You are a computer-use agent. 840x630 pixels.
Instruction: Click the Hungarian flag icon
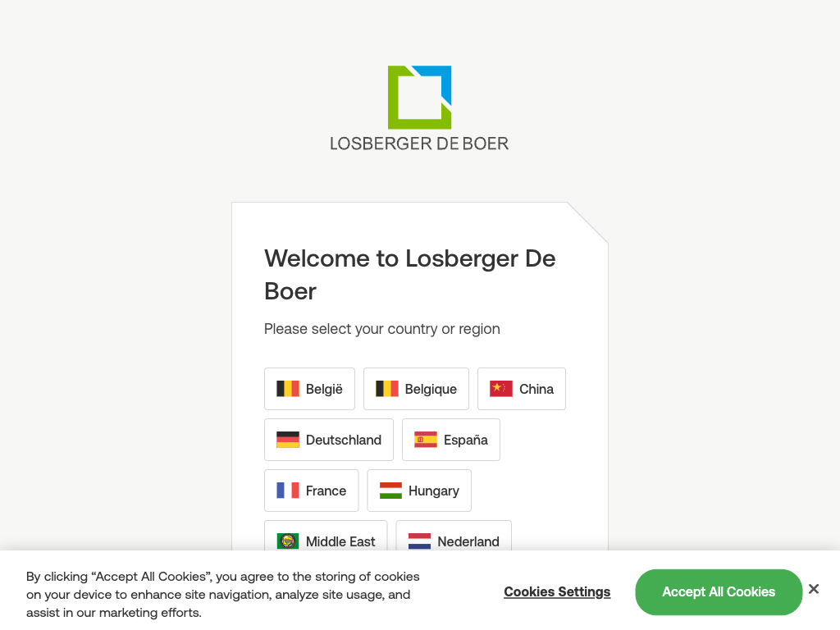pos(390,491)
